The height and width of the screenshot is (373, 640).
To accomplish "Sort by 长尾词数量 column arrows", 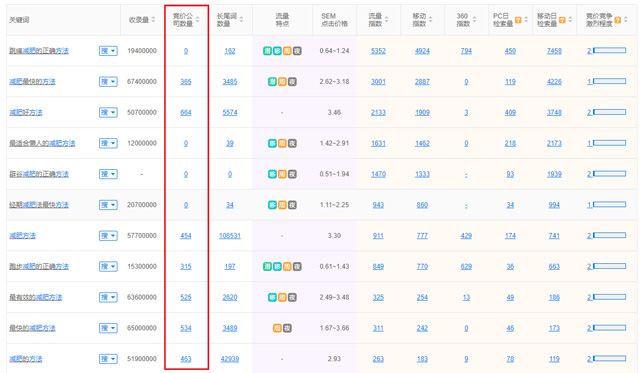I will click(x=241, y=20).
